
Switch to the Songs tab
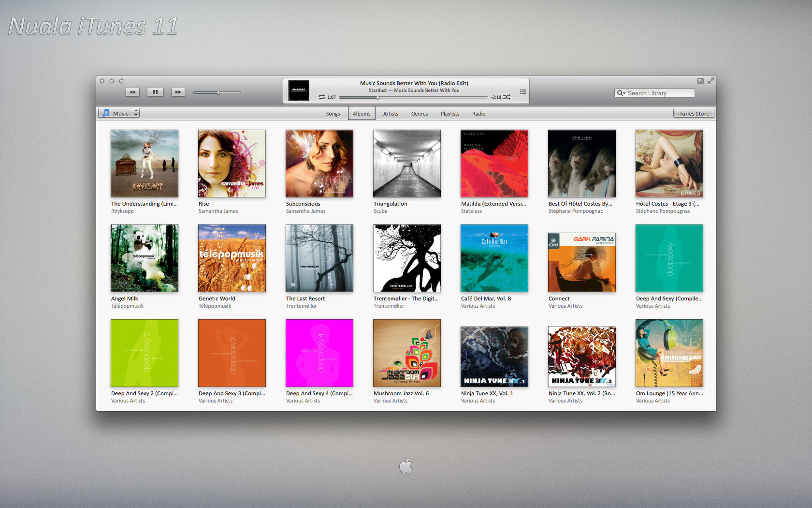click(x=333, y=114)
